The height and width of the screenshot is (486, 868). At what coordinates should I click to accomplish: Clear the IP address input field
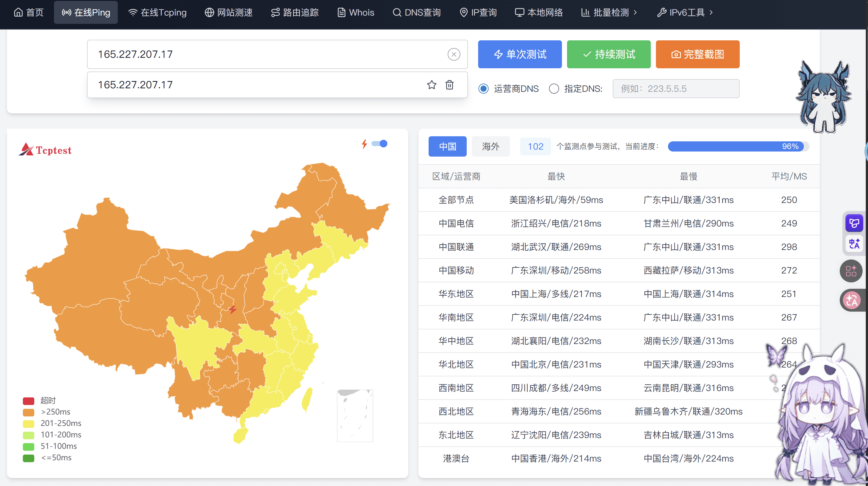coord(454,54)
